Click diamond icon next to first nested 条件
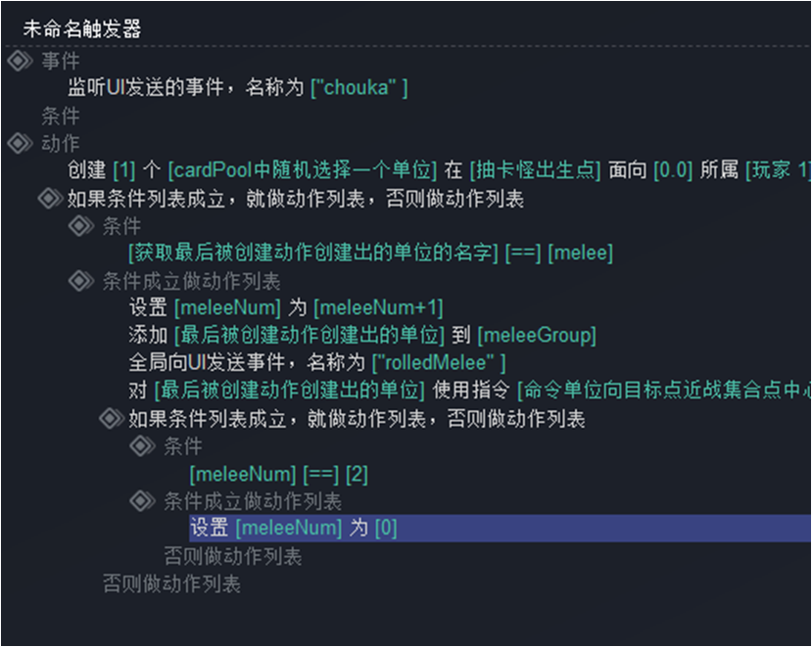The width and height of the screenshot is (812, 647). pos(81,226)
